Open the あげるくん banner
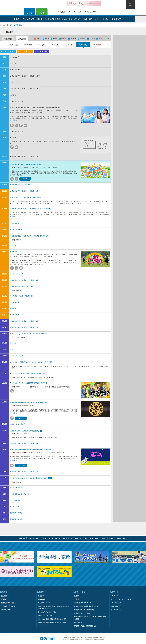This screenshot has width=146, height=644. click(54, 571)
